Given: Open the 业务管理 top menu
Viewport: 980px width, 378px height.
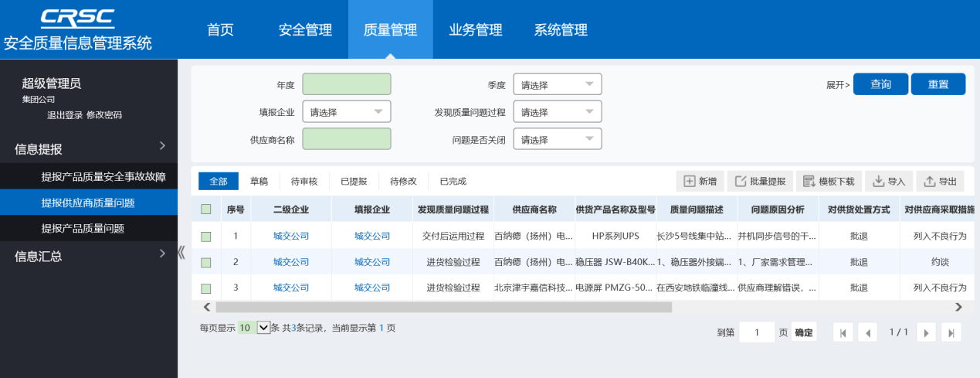Looking at the screenshot, I should point(476,30).
